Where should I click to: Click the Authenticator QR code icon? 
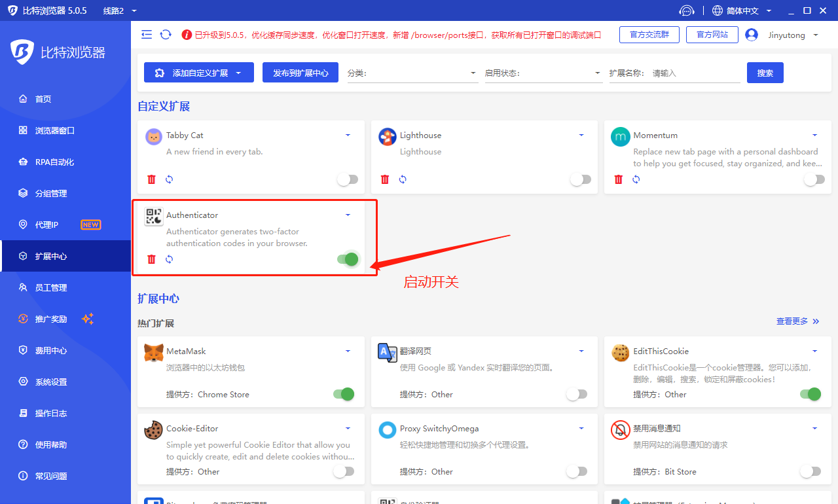[x=154, y=217]
